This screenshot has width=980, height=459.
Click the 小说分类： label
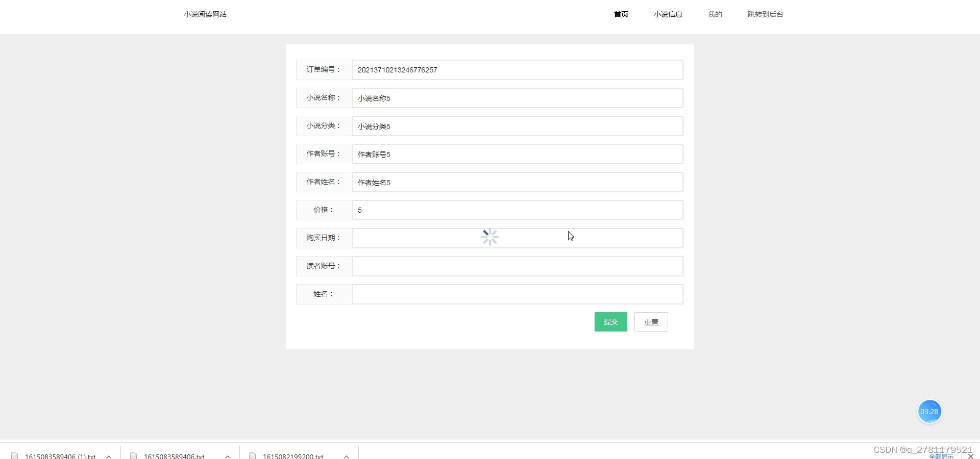(324, 126)
